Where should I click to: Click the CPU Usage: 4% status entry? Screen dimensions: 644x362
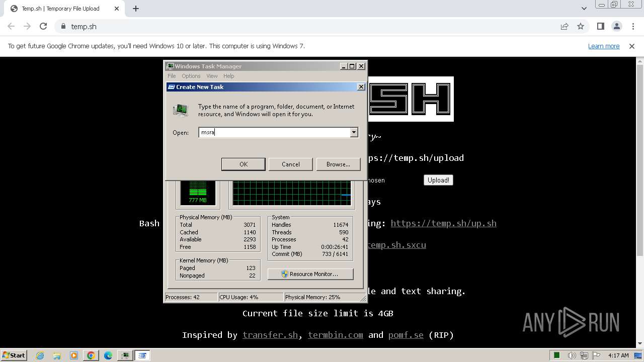(x=251, y=297)
